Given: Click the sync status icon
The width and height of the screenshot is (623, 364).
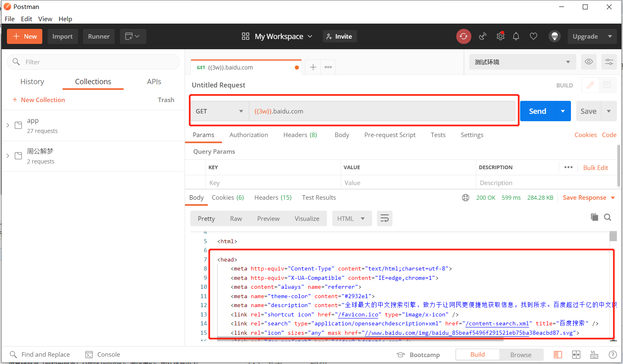Looking at the screenshot, I should (x=464, y=36).
